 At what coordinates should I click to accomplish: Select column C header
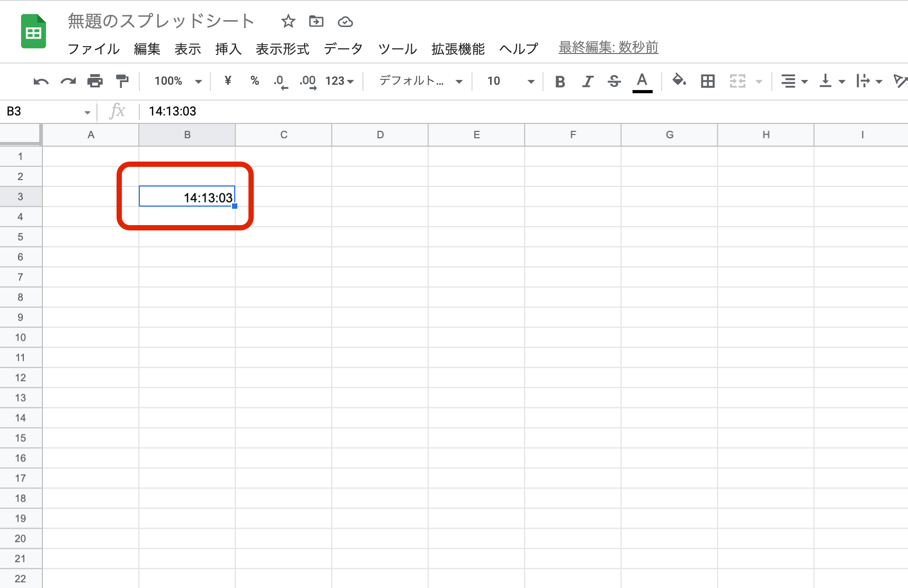click(283, 135)
